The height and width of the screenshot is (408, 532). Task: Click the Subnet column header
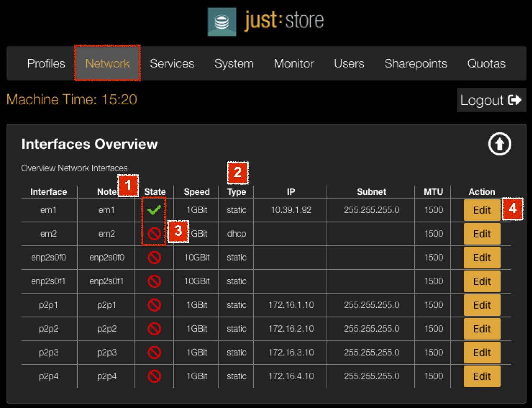pyautogui.click(x=371, y=192)
